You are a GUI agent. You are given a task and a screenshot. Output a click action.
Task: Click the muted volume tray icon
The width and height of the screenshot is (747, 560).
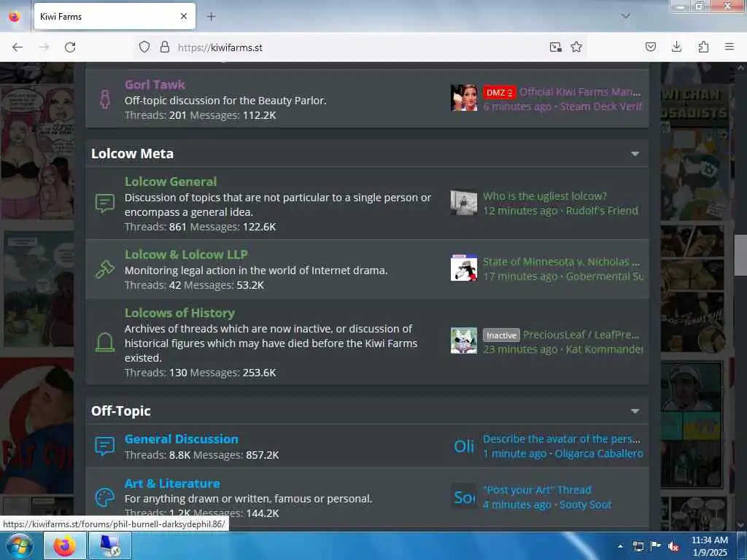click(x=673, y=547)
